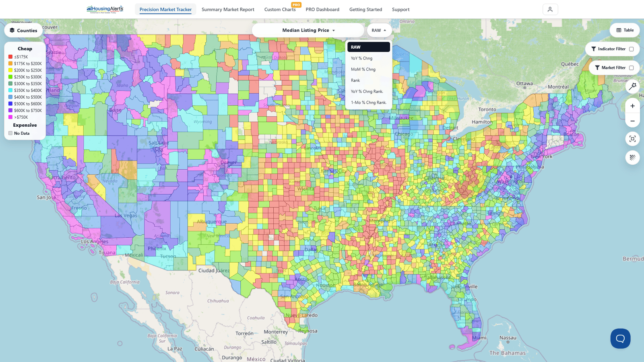Screen dimensions: 644x362
Task: Open the Table view button
Action: click(625, 30)
